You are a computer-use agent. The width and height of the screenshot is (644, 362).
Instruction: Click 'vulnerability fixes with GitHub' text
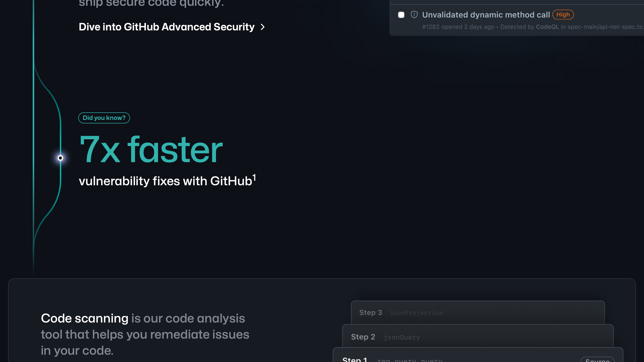pyautogui.click(x=165, y=181)
